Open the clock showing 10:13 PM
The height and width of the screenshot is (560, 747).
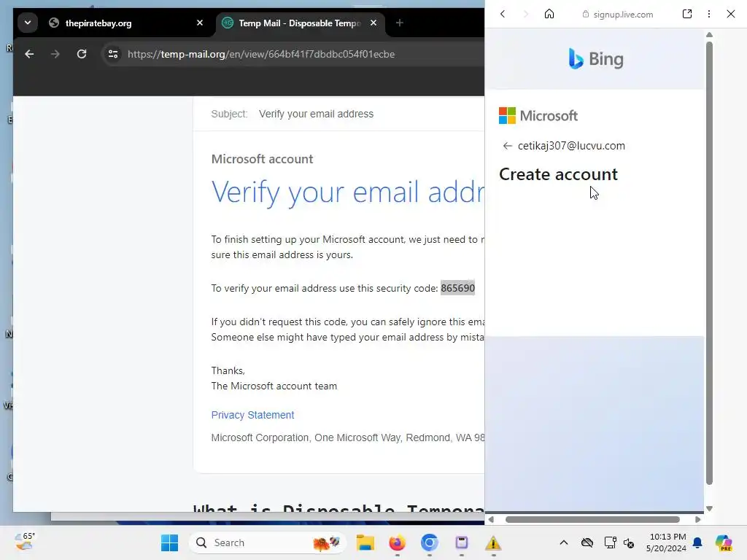click(x=666, y=542)
